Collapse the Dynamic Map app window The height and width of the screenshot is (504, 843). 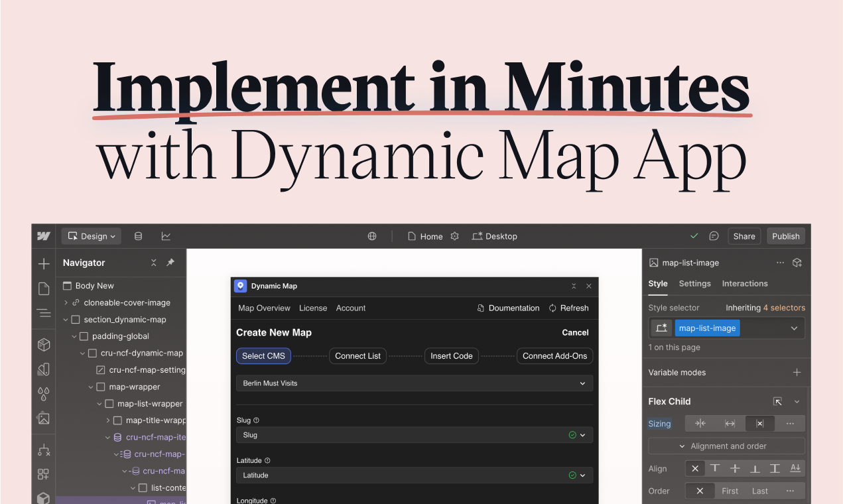[x=574, y=286]
